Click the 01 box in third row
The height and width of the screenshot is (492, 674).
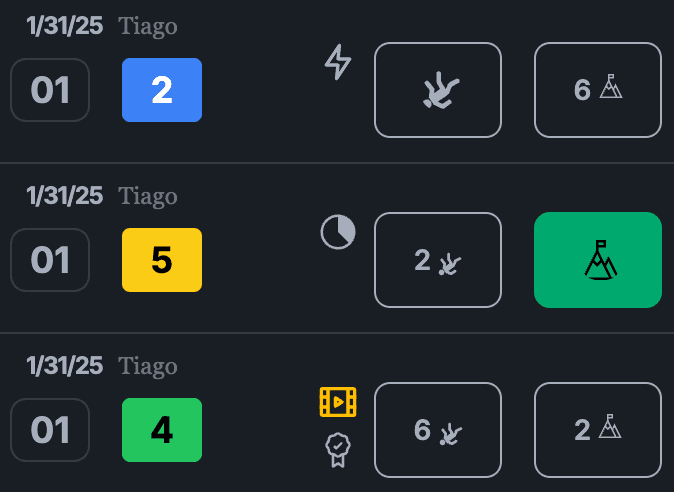[x=50, y=430]
